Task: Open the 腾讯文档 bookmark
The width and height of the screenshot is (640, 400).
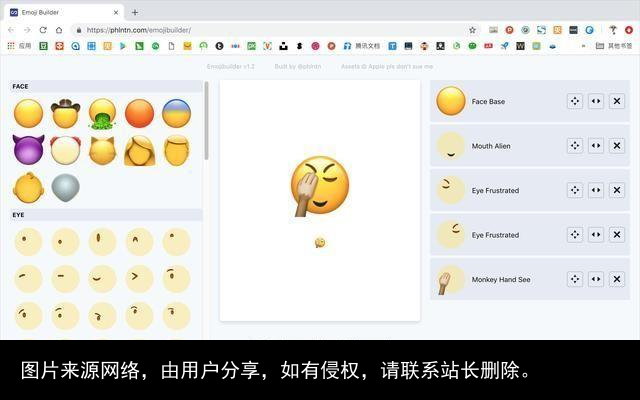Action: click(x=362, y=46)
